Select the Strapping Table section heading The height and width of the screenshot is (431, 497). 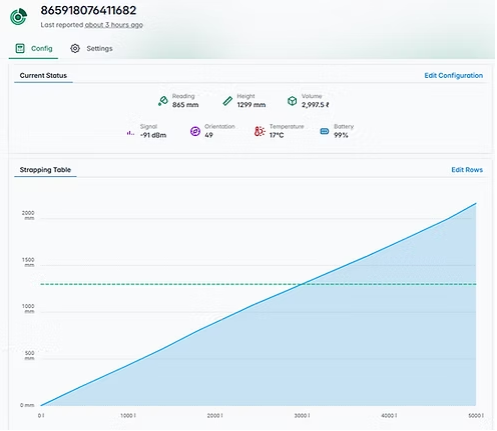click(45, 170)
